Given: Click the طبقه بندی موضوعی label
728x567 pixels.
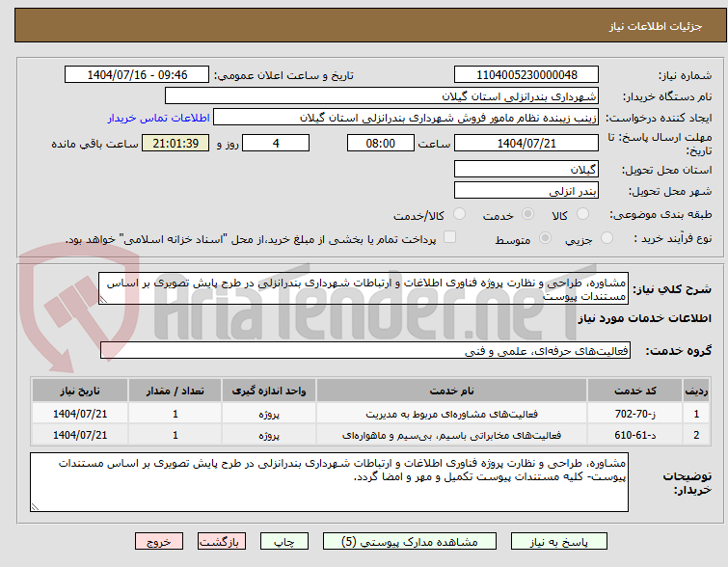Looking at the screenshot, I should click(x=661, y=214).
